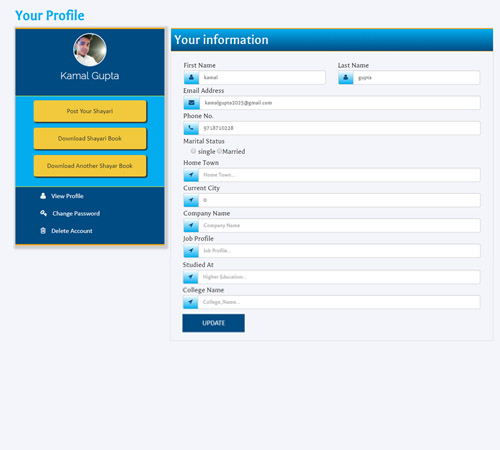Click the phone icon beside Phone No.
500x450 pixels.
click(x=191, y=128)
